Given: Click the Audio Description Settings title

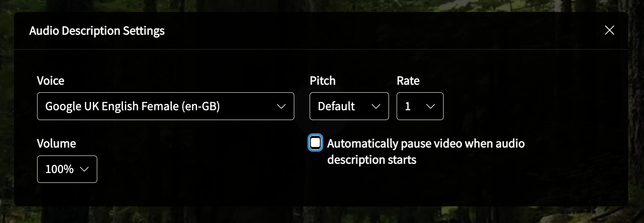Looking at the screenshot, I should point(97,31).
